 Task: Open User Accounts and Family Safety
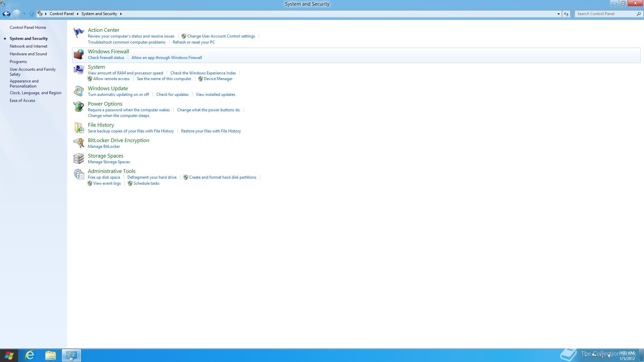[x=33, y=72]
